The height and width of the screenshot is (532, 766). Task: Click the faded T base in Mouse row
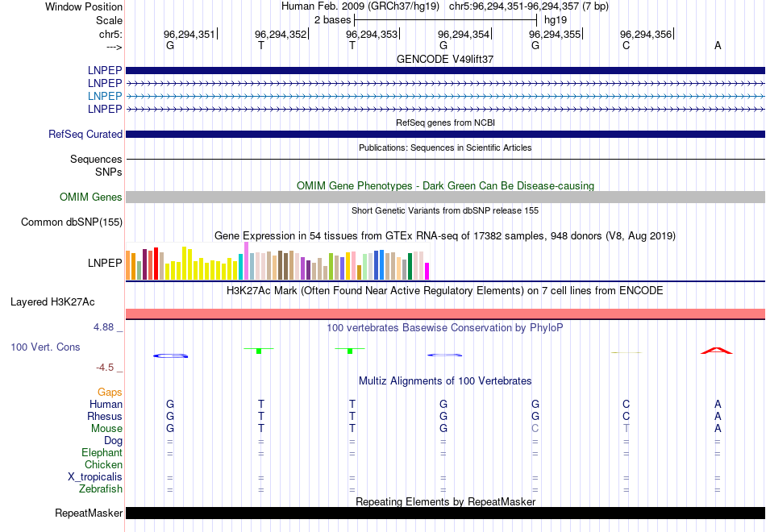click(x=627, y=429)
